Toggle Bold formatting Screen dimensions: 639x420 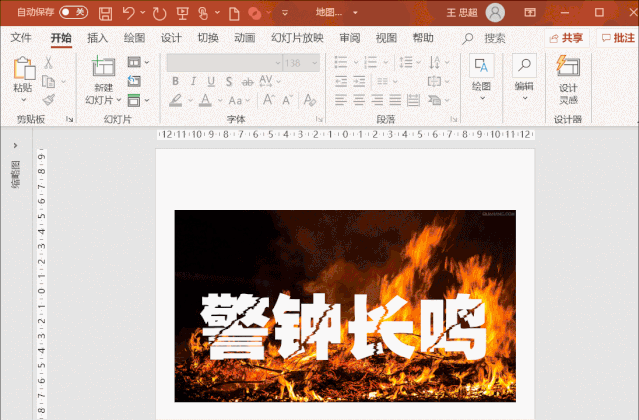(x=175, y=81)
